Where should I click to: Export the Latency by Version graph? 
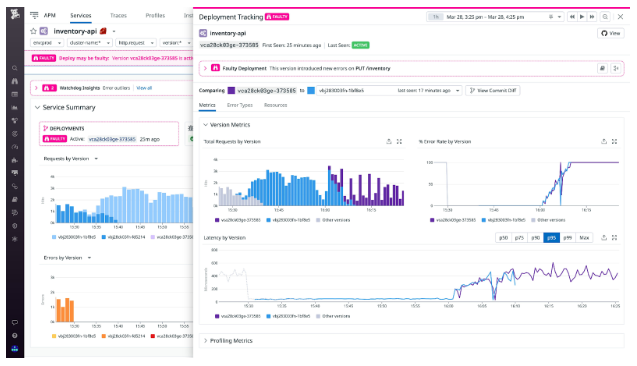click(604, 238)
